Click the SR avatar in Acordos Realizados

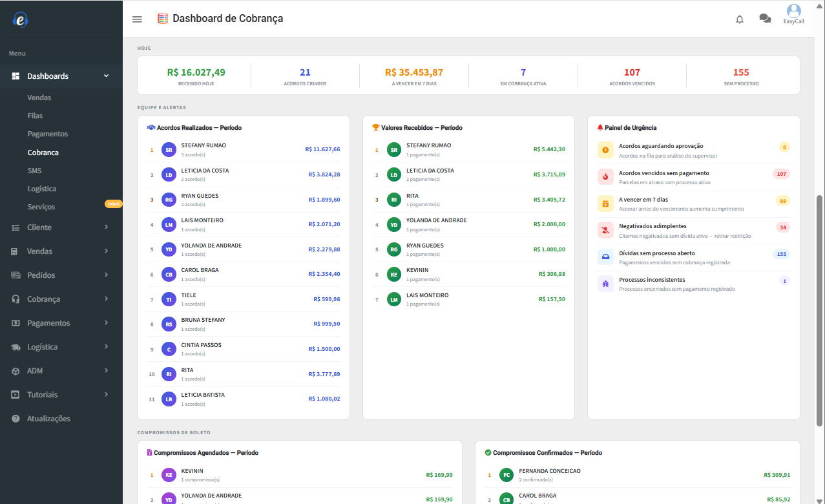(x=169, y=150)
